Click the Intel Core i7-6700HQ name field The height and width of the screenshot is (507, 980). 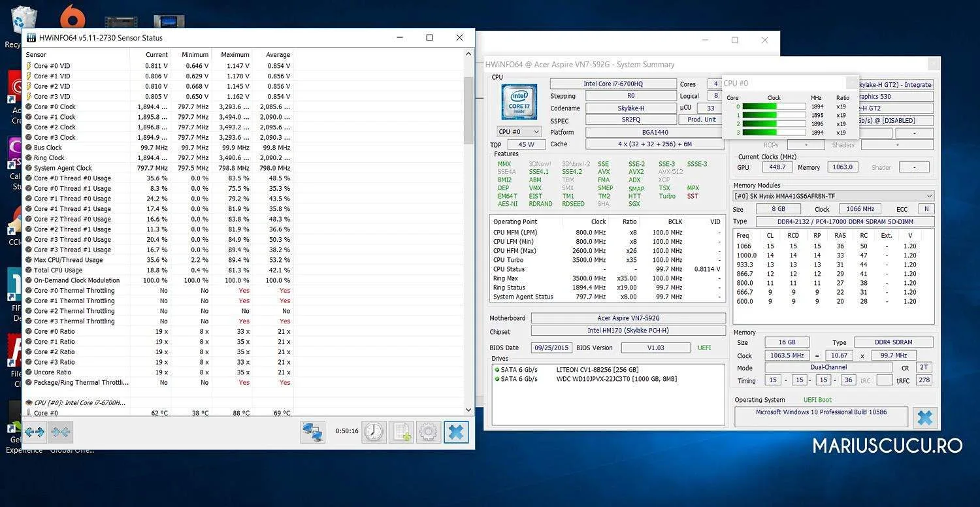pos(613,84)
